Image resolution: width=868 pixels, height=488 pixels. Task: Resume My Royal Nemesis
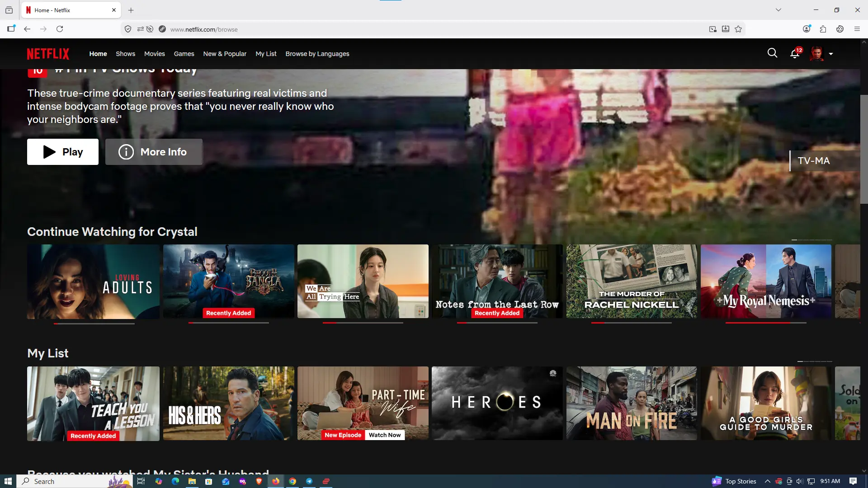coord(766,282)
